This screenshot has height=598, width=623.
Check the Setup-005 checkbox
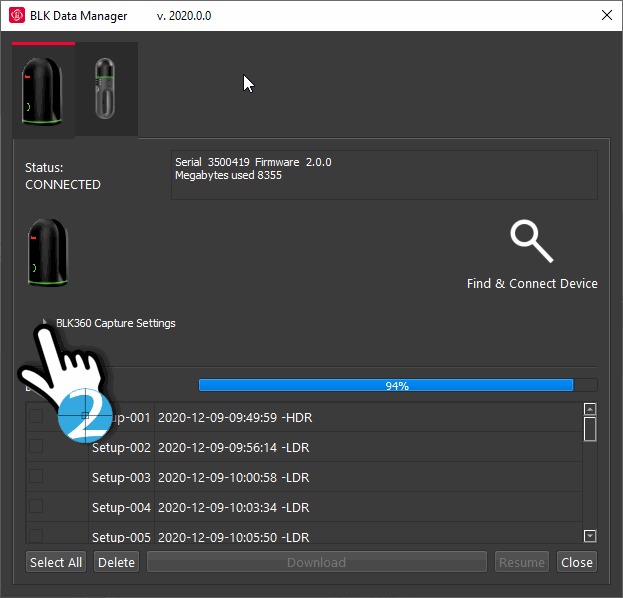pos(36,536)
